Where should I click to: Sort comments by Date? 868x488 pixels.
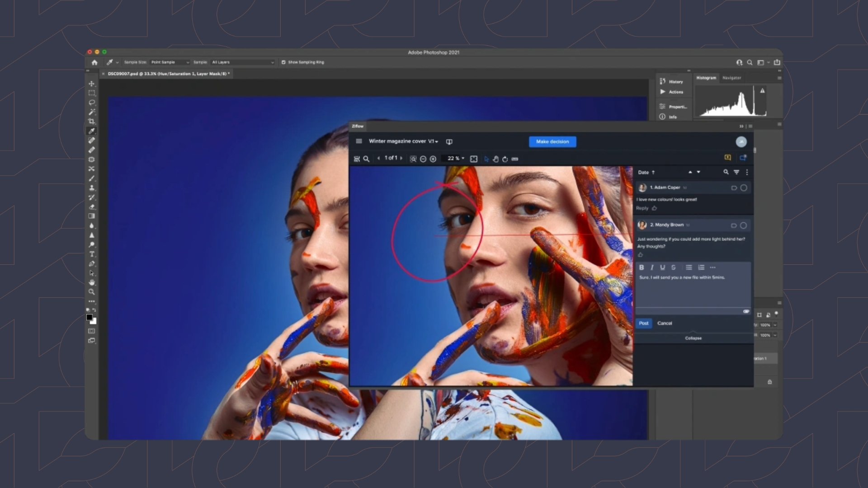[646, 173]
